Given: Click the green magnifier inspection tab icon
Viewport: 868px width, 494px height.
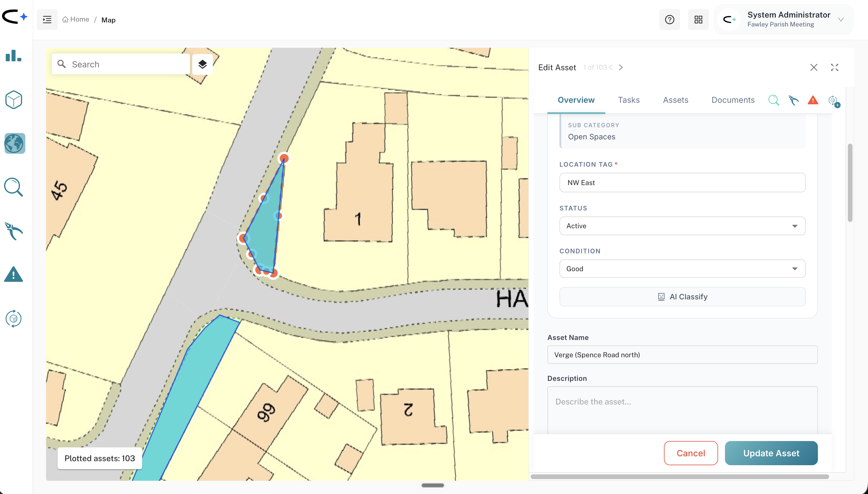Looking at the screenshot, I should (x=773, y=100).
